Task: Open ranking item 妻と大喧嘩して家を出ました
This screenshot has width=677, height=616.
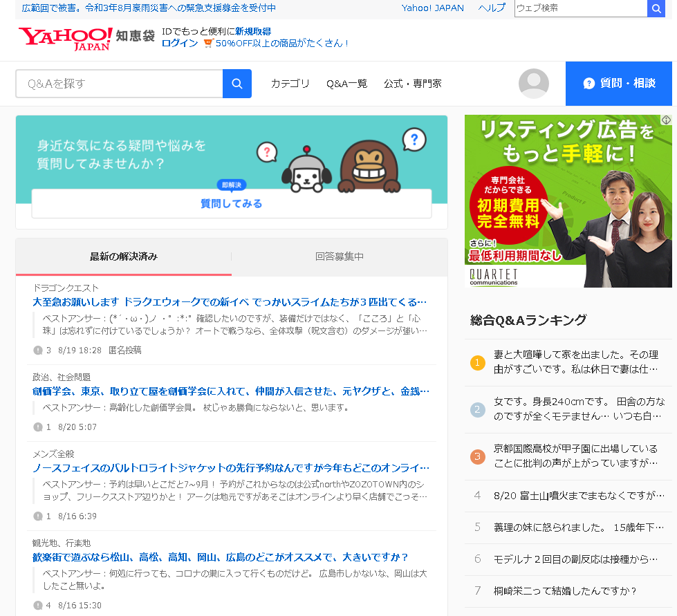Action: [576, 362]
